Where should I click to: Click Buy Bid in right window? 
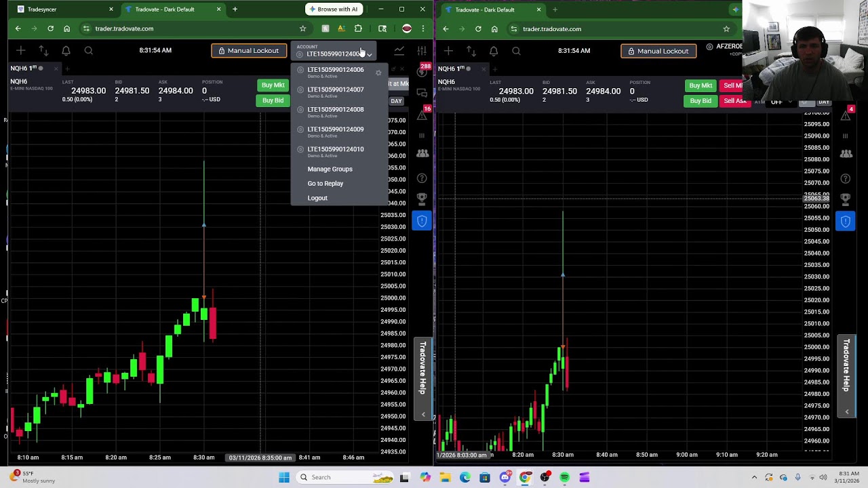[701, 101]
